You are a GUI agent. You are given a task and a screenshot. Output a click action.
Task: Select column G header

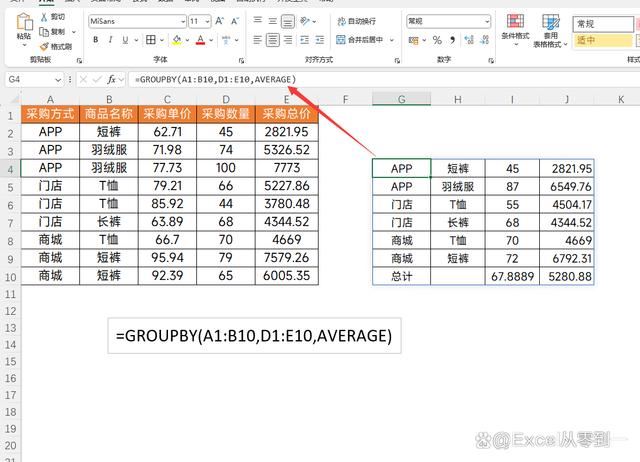pos(401,99)
